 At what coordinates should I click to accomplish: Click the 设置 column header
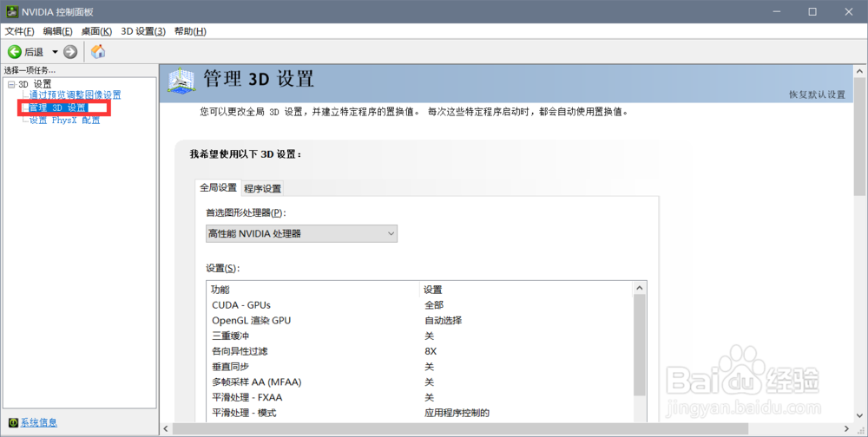tap(527, 290)
